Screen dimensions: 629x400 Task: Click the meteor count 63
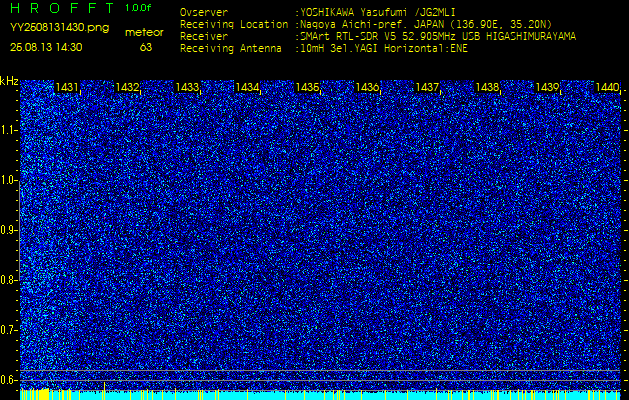pyautogui.click(x=146, y=47)
